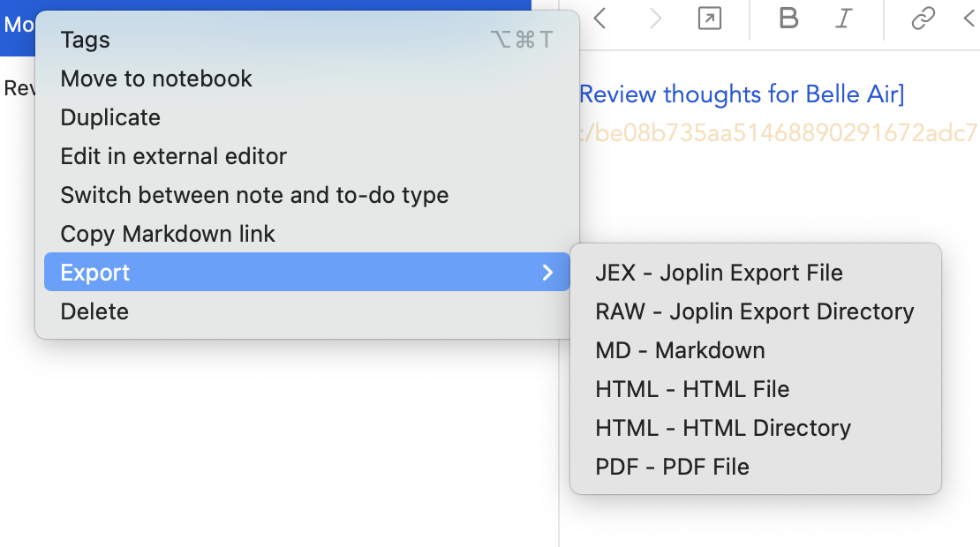Export note as PDF File
Screen dimensions: 980x547
(x=672, y=467)
